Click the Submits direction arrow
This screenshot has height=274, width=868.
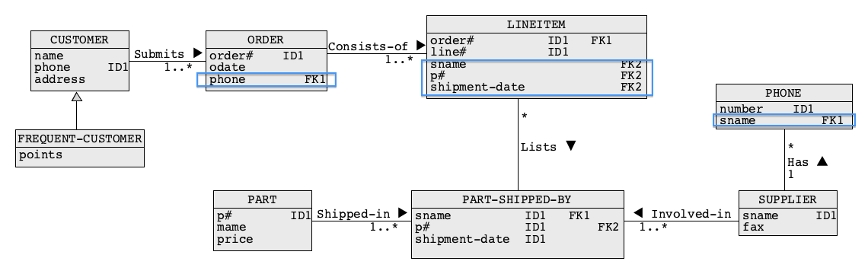(x=198, y=53)
